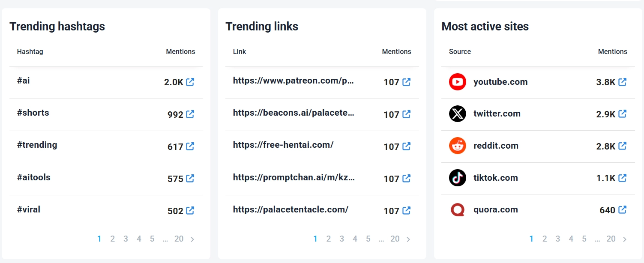This screenshot has width=644, height=263.
Task: Click the next-page chevron in Trending hashtags
Action: (192, 239)
